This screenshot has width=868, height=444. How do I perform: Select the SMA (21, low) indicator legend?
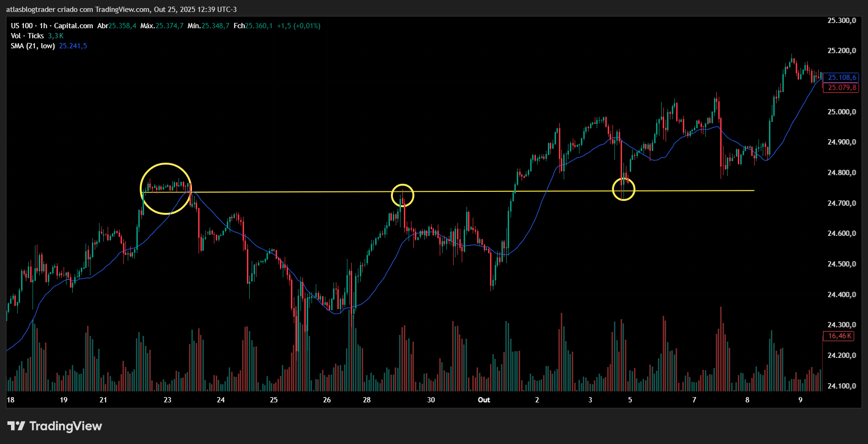tap(33, 46)
